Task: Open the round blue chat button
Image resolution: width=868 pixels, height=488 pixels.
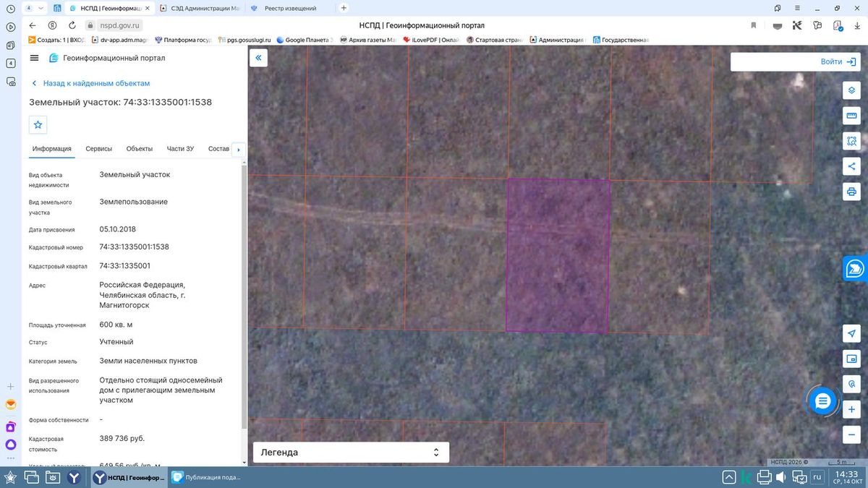Action: pos(822,401)
